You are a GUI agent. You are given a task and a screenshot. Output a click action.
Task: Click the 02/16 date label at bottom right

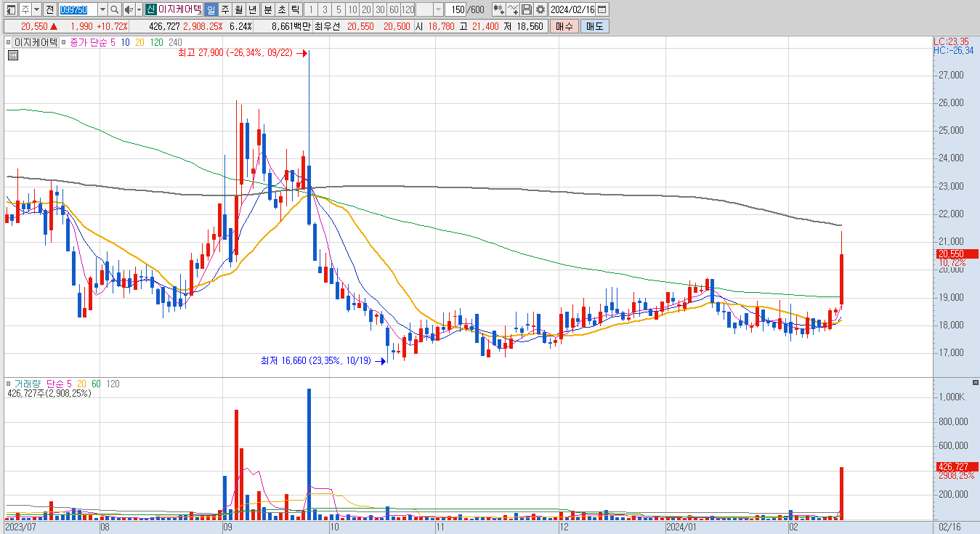pos(949,527)
